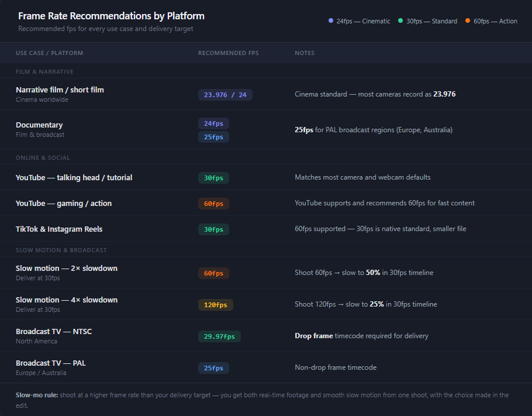The height and width of the screenshot is (416, 532).
Task: Click the '29.97fps' badge
Action: point(219,336)
